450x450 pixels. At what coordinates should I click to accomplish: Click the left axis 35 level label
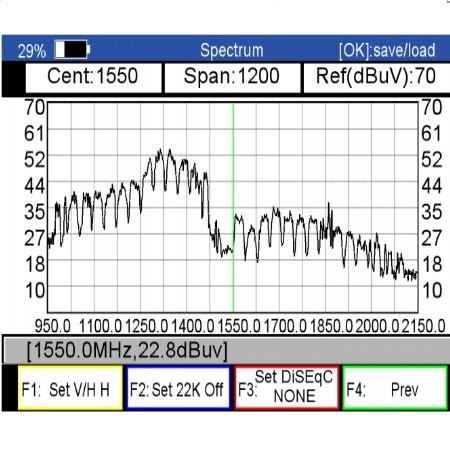tap(35, 212)
